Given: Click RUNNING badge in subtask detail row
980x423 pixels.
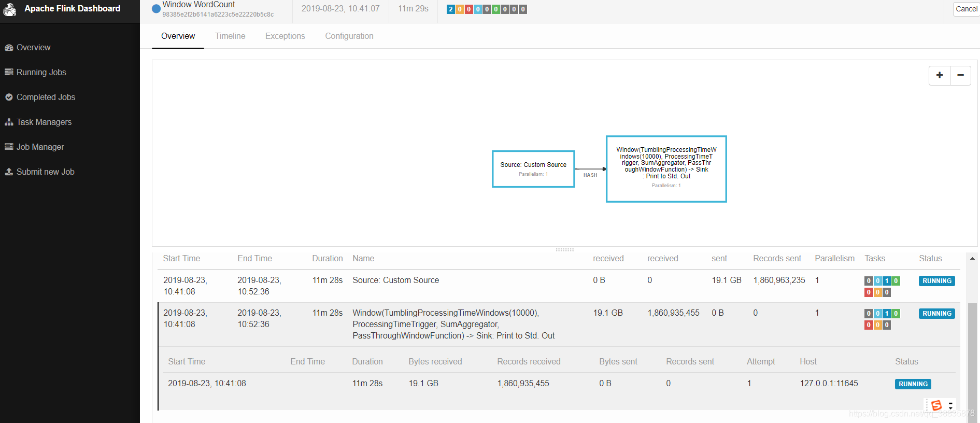Looking at the screenshot, I should [913, 384].
